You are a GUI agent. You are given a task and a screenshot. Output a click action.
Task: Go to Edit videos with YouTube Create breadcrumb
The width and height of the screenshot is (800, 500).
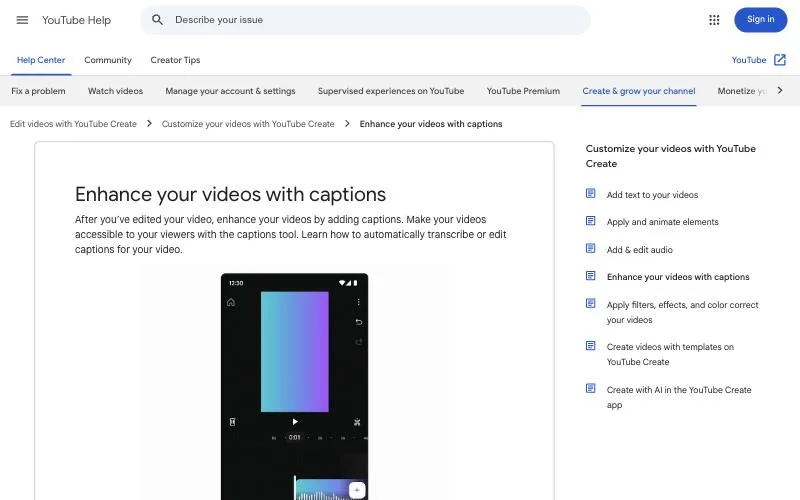point(73,123)
